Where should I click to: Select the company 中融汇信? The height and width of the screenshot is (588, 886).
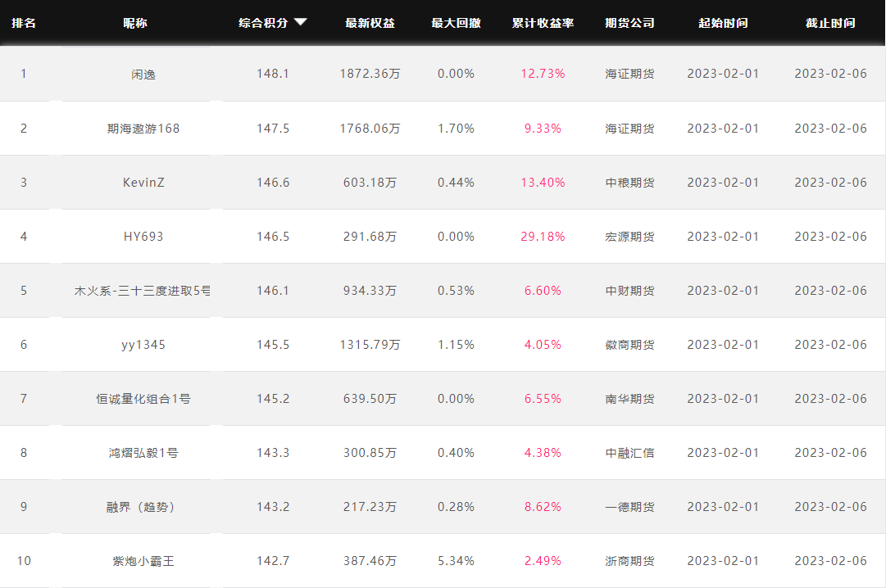tap(630, 453)
